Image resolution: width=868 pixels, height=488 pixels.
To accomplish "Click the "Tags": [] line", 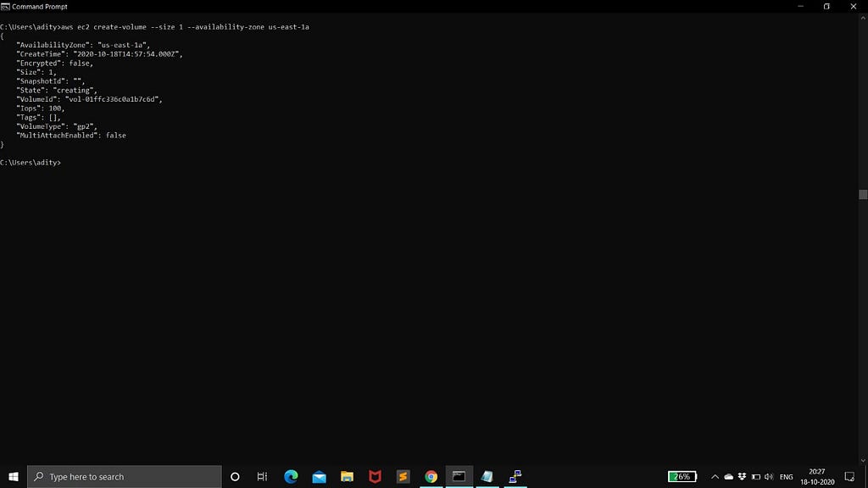I will (38, 117).
